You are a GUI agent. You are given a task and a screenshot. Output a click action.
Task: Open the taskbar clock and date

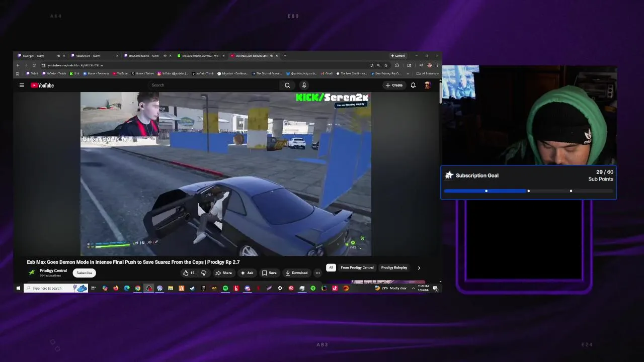coord(423,288)
